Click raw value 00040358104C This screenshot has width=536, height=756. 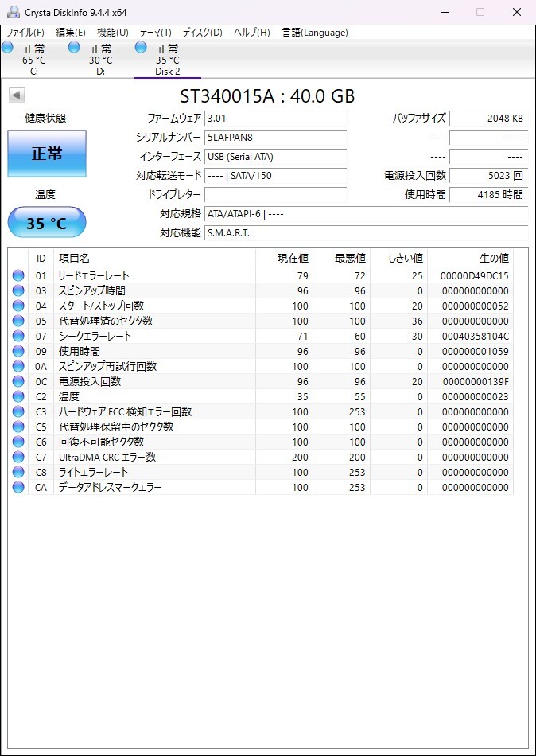click(474, 336)
